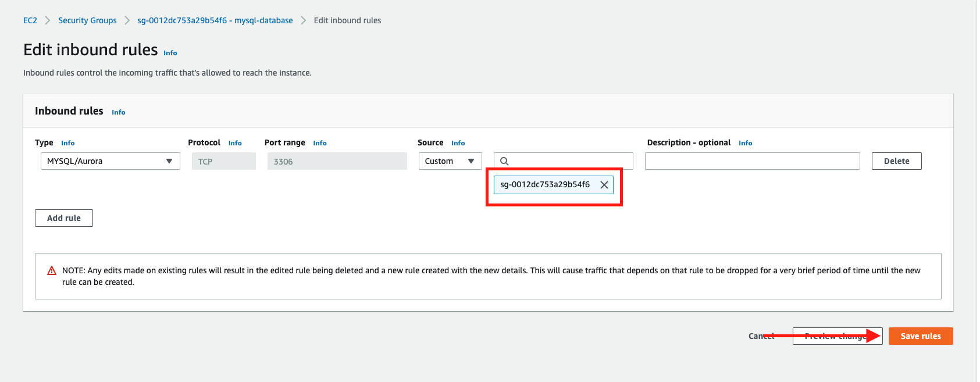
Task: Click the Cancel link
Action: click(762, 336)
